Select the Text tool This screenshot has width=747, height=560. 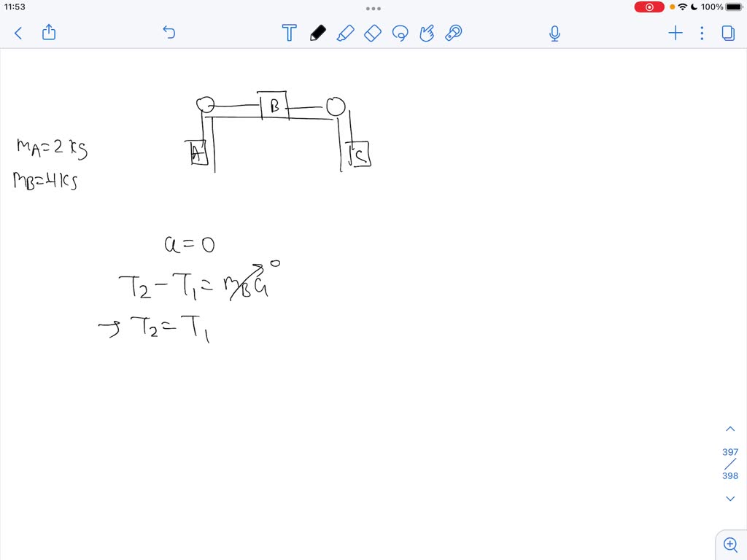point(290,33)
